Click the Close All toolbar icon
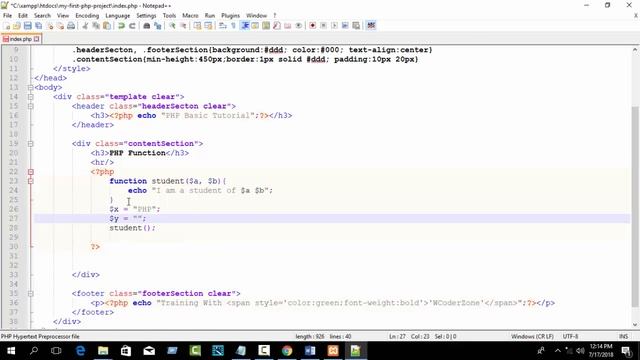Screen dimensions: 640x360 click(x=60, y=26)
